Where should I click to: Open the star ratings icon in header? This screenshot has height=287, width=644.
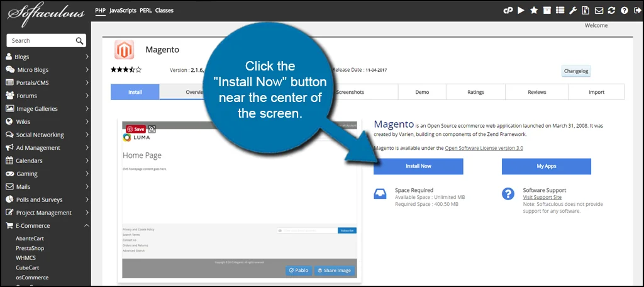point(534,11)
